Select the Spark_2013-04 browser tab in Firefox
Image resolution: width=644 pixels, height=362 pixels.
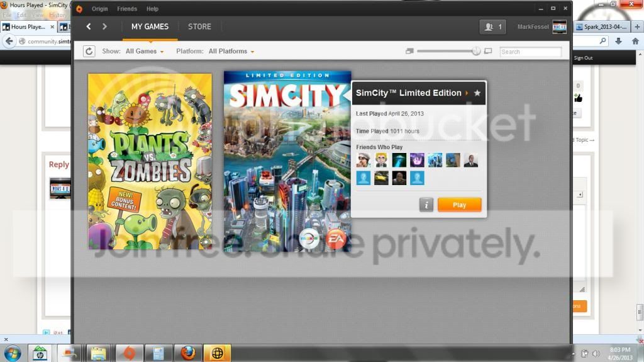602,26
